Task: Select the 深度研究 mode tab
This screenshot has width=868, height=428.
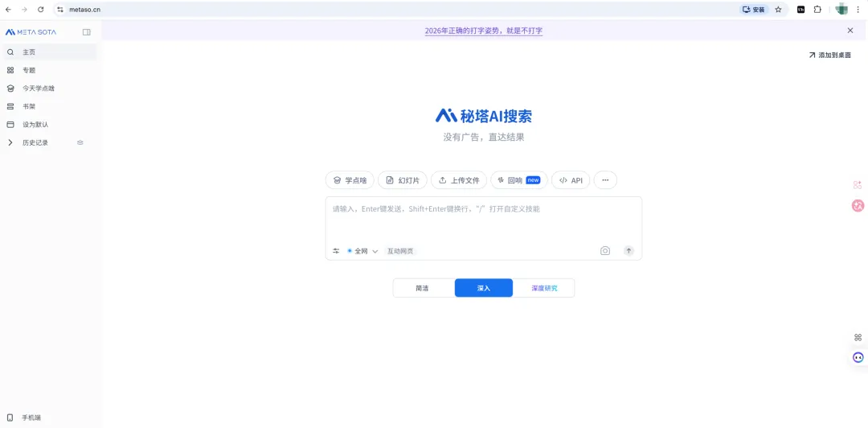Action: [x=544, y=288]
